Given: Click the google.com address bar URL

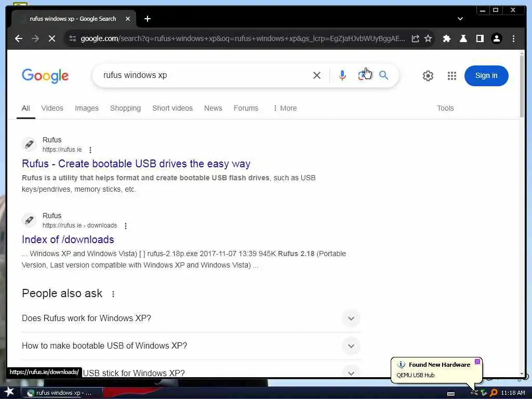Looking at the screenshot, I should click(243, 38).
